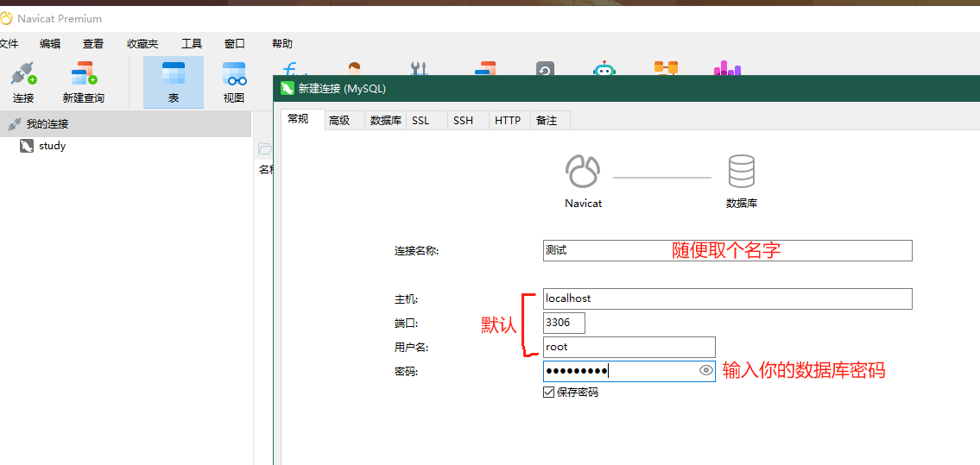Open the 窗口 menu
Screen dimensions: 980x465
[x=234, y=44]
